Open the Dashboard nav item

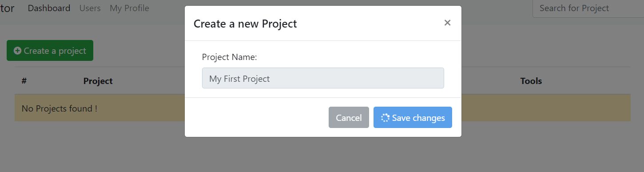click(49, 8)
